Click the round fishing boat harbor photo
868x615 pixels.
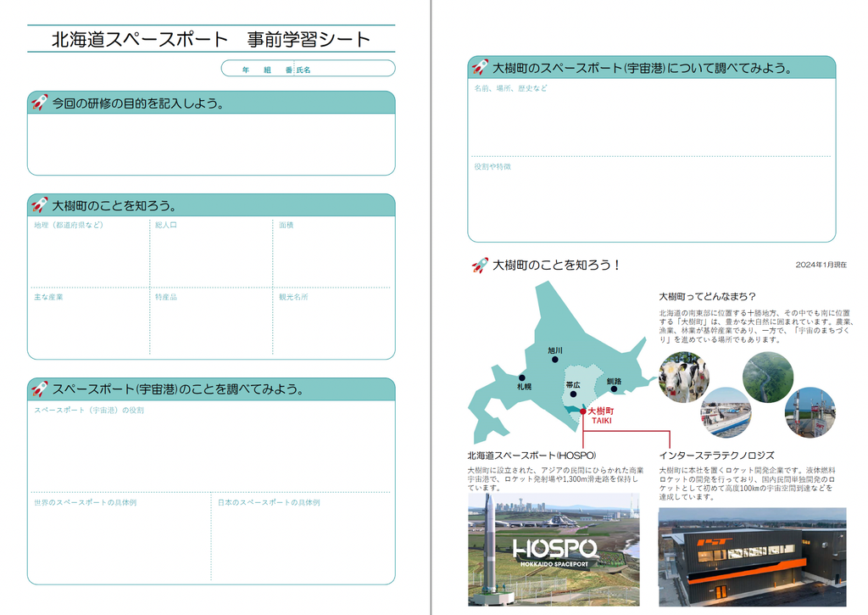click(x=726, y=413)
